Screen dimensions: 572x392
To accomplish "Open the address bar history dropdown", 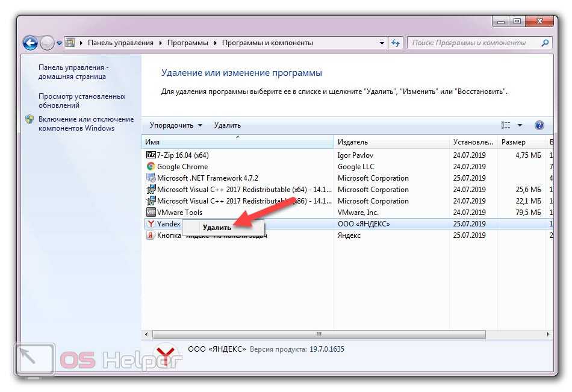I will [382, 43].
